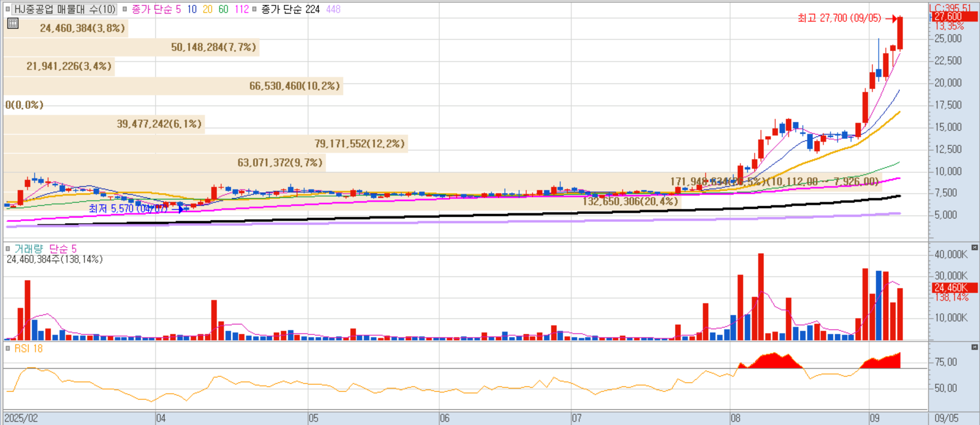Screen dimensions: 980x425
Task: Click the 24,460,384주(138.14%) volume readout
Action: click(x=55, y=259)
